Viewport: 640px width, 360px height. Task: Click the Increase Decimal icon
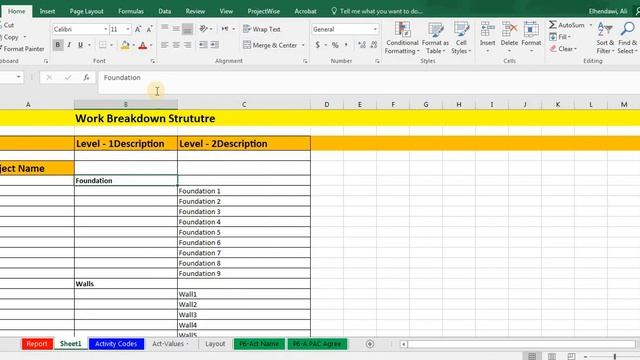point(362,45)
